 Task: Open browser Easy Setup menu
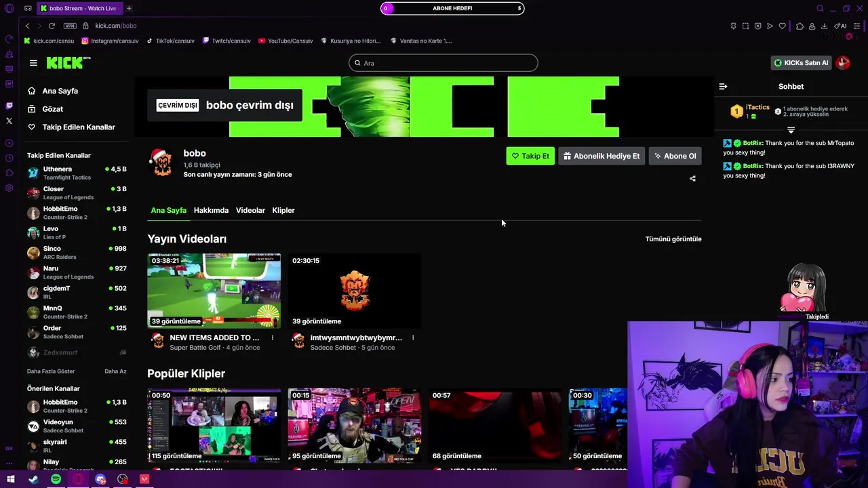coord(856,26)
